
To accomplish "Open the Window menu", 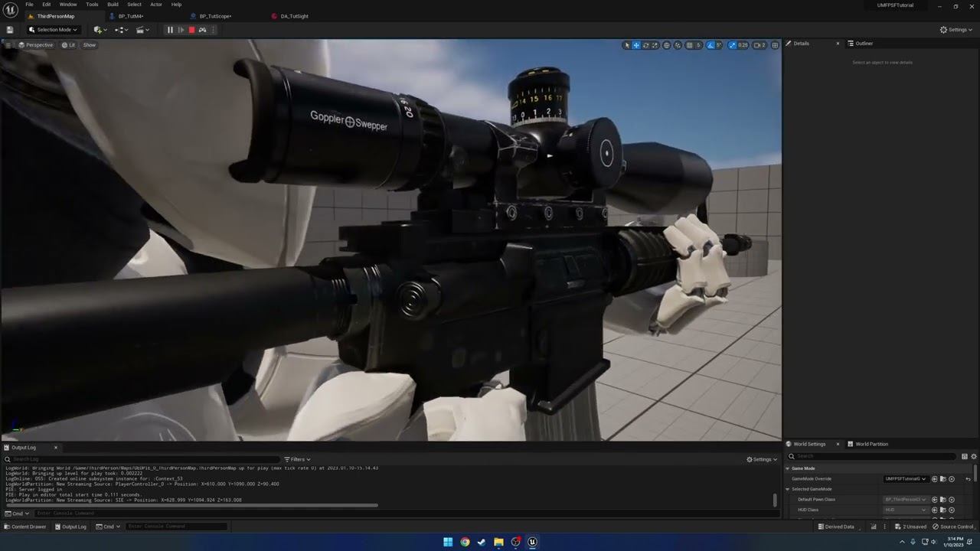I will [x=68, y=5].
